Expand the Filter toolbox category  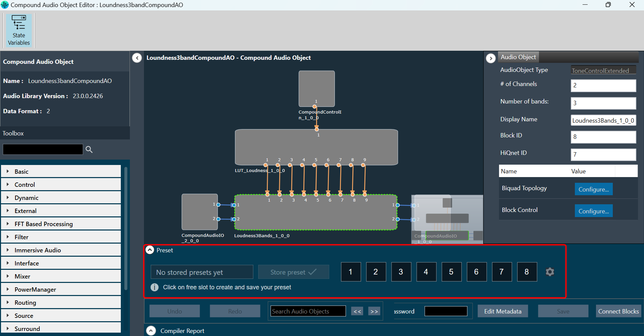61,237
